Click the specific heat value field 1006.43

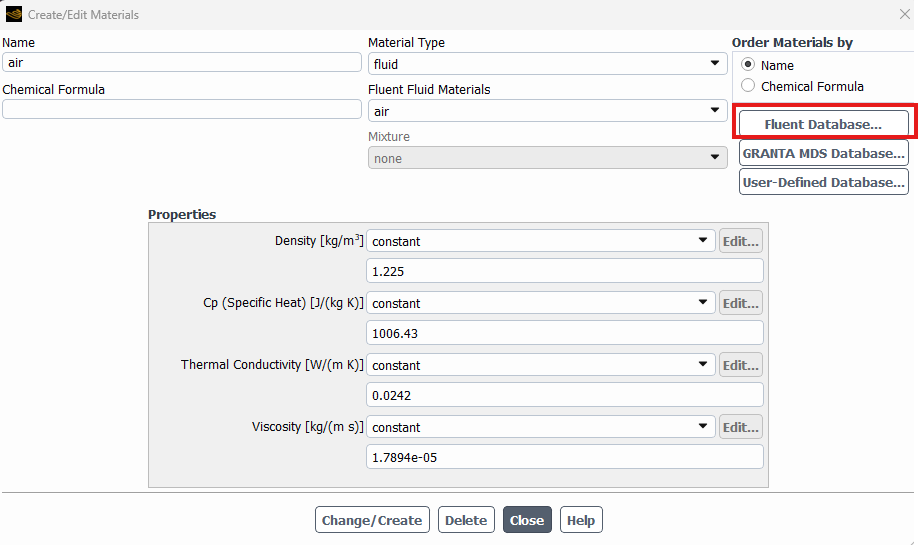click(565, 333)
